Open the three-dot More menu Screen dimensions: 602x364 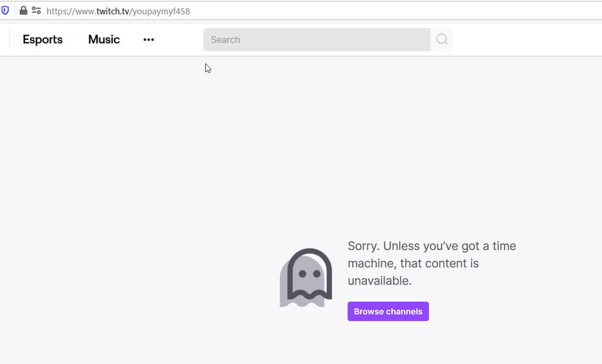pyautogui.click(x=148, y=40)
